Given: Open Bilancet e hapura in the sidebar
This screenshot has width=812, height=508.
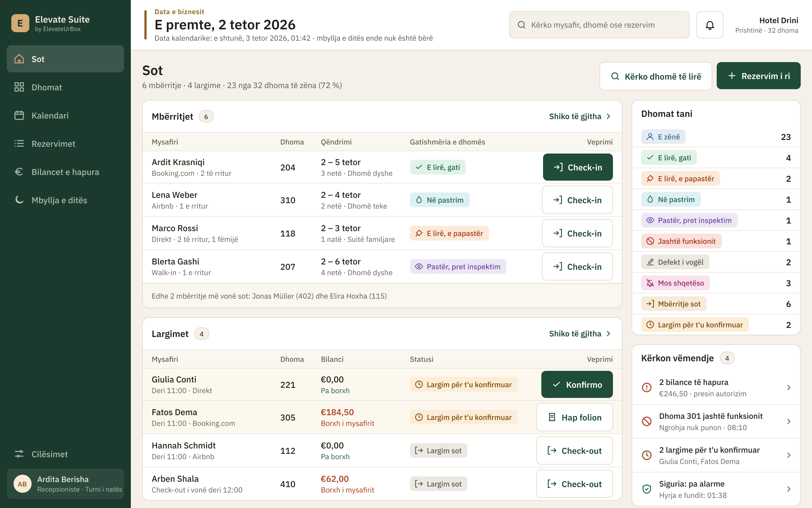Looking at the screenshot, I should point(65,172).
